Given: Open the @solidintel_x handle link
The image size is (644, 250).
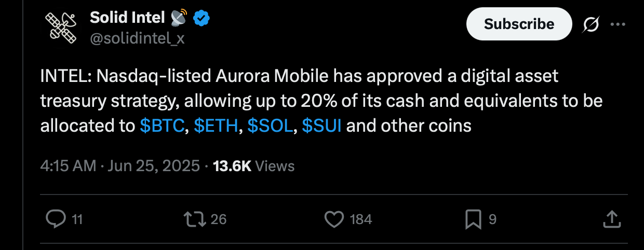Looking at the screenshot, I should point(137,38).
